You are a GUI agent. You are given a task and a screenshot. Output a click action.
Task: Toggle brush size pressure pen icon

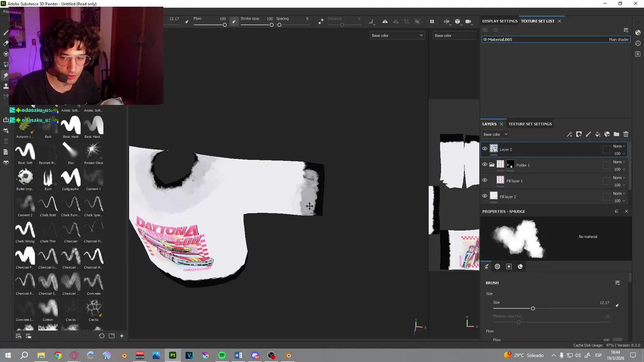point(617,305)
